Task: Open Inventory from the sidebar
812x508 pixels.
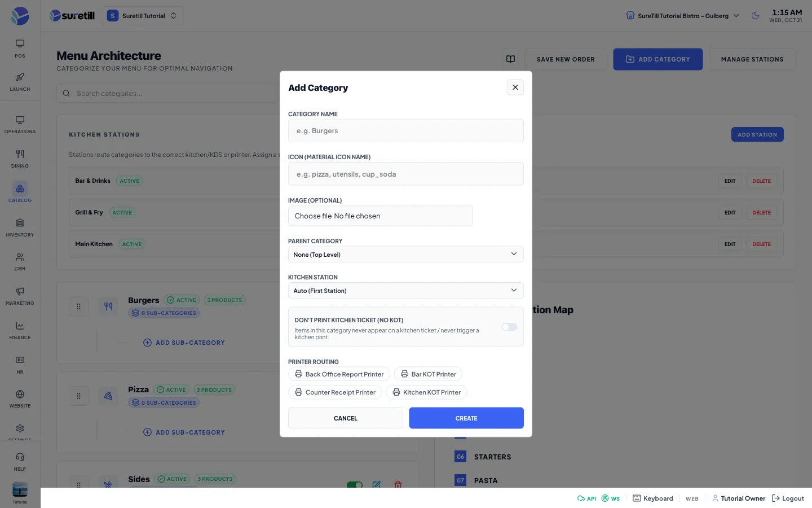Action: coord(20,227)
